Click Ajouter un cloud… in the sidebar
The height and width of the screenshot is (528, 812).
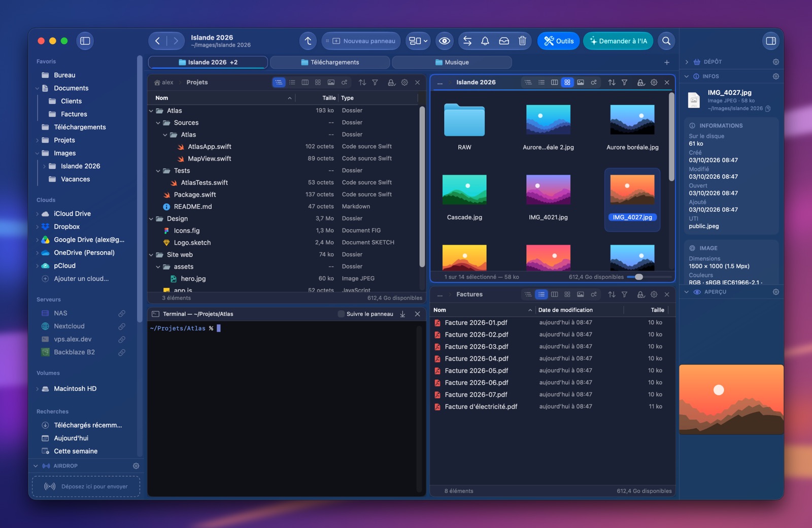coord(81,279)
